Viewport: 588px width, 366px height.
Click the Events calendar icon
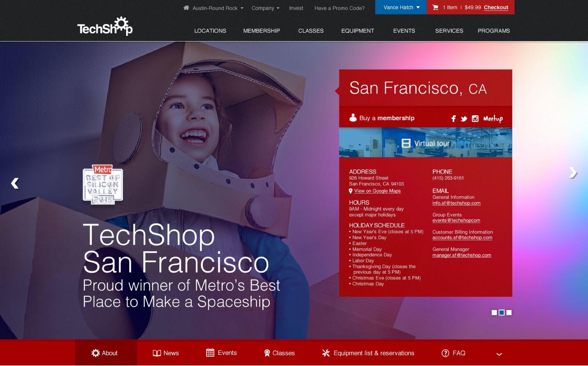(210, 353)
